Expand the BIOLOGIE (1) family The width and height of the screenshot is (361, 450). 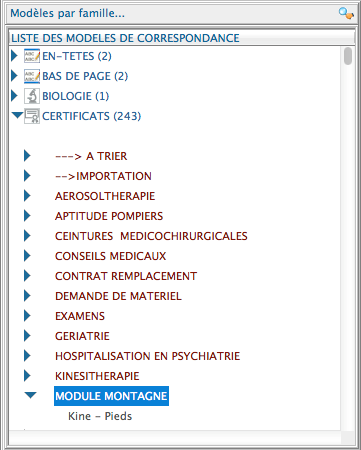[14, 96]
